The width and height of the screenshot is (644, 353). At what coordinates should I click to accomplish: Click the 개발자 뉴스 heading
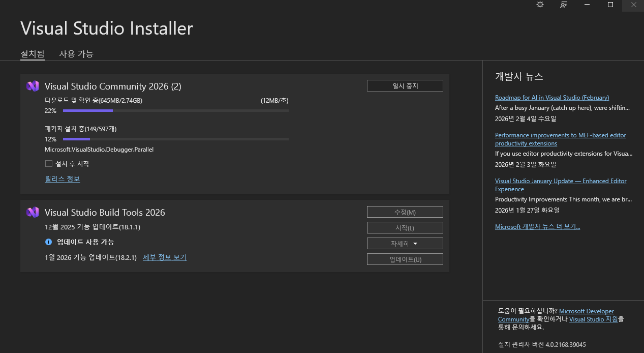click(519, 77)
